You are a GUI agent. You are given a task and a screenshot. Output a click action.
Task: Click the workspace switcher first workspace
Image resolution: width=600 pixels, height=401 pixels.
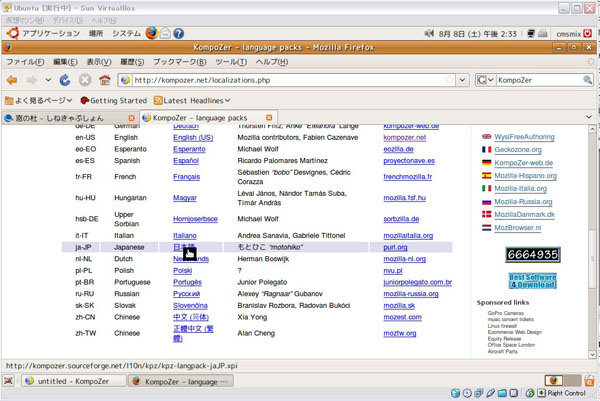coord(554,380)
